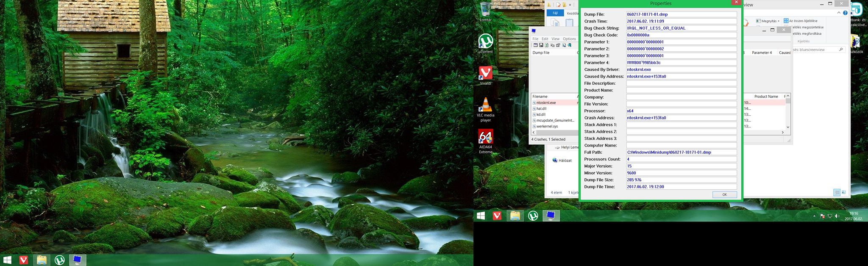Click the Full Path field in Properties
The width and height of the screenshot is (868, 266).
682,152
